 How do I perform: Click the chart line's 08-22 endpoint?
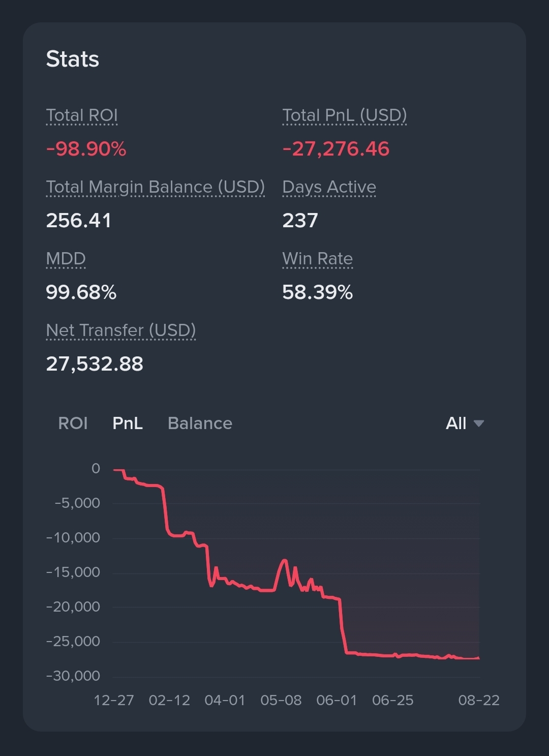click(479, 658)
